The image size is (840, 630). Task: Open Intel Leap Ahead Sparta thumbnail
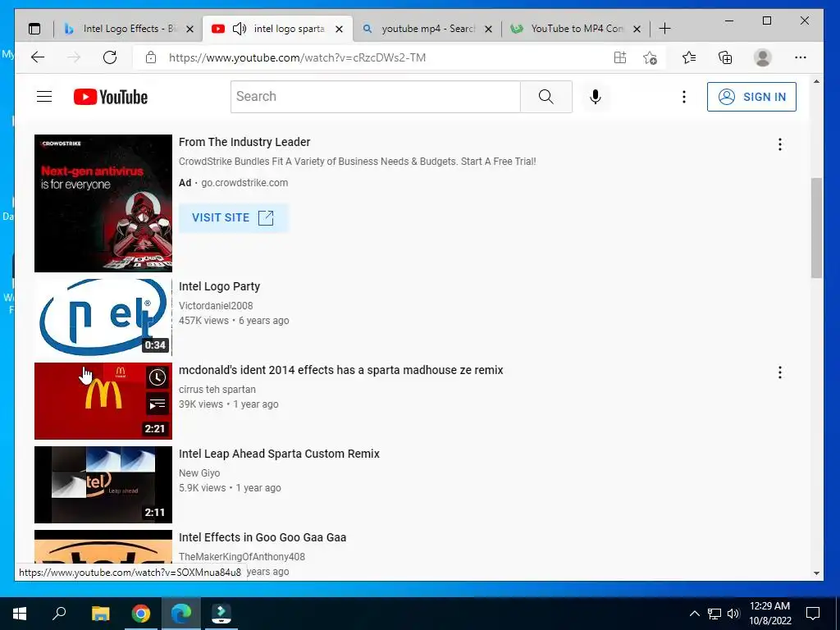(103, 485)
